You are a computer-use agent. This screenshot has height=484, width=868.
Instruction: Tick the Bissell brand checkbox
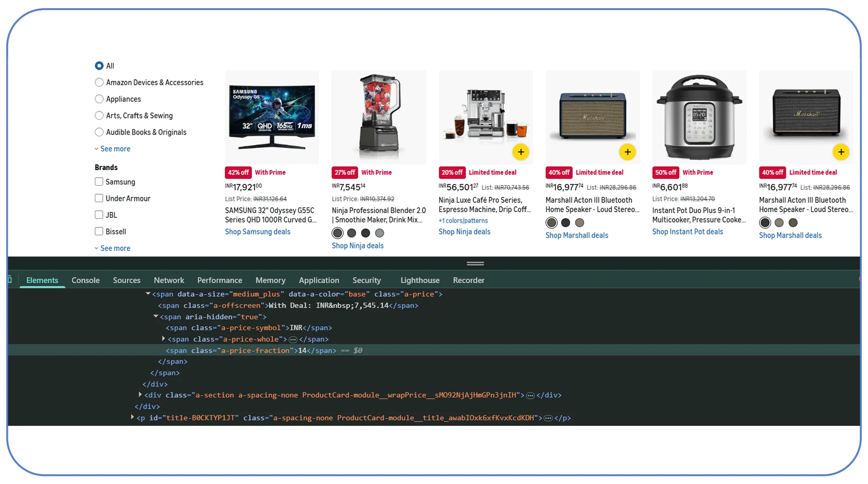click(x=99, y=231)
